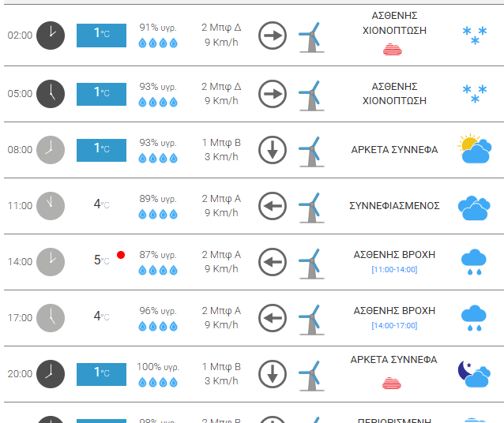Click the blue 1°C temperature box at 20:00
Viewport: 504px width, 423px height.
(x=101, y=373)
